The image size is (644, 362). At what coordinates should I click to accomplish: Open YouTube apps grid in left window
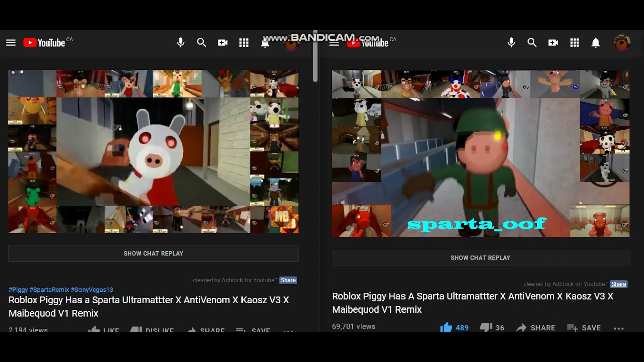click(244, 43)
